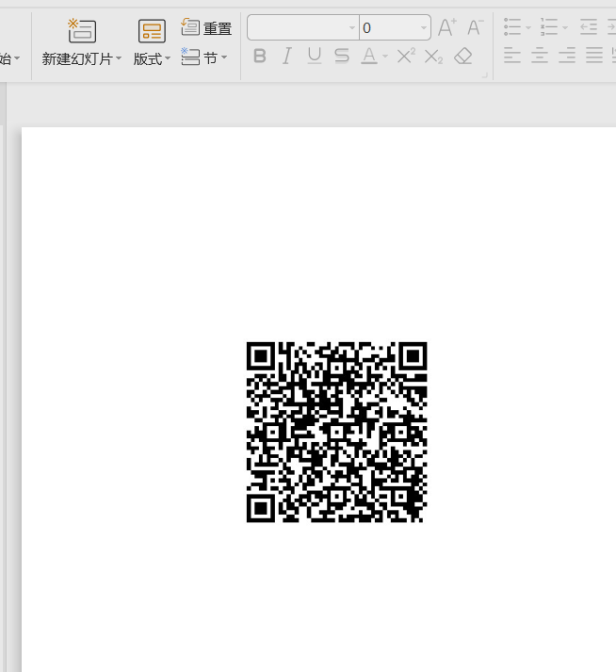Expand the Layout (版式) dropdown arrow

tap(168, 57)
